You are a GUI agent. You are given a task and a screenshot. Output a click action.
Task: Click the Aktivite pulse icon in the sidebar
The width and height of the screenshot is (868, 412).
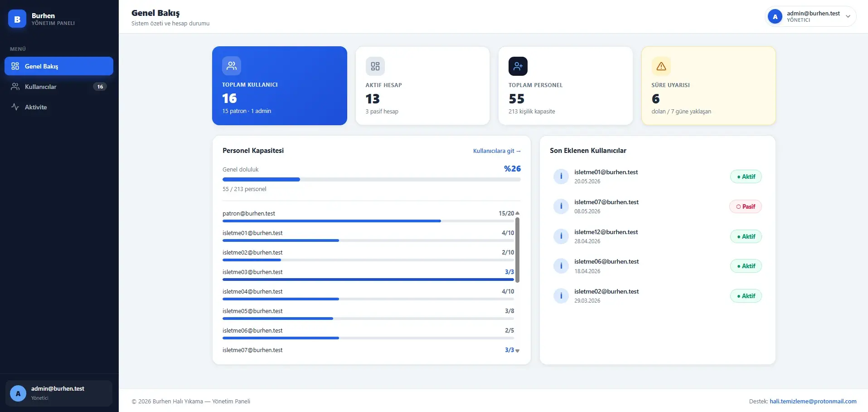click(x=15, y=107)
